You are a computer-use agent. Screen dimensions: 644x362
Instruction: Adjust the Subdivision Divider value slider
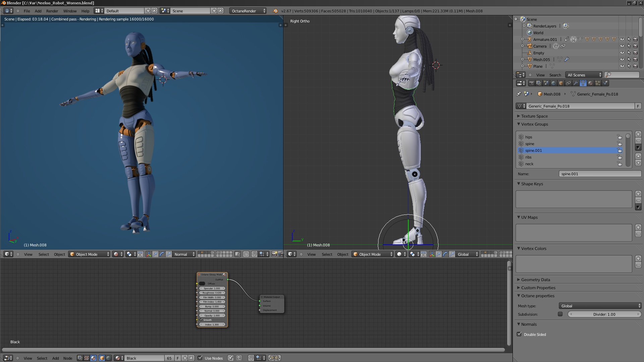604,314
